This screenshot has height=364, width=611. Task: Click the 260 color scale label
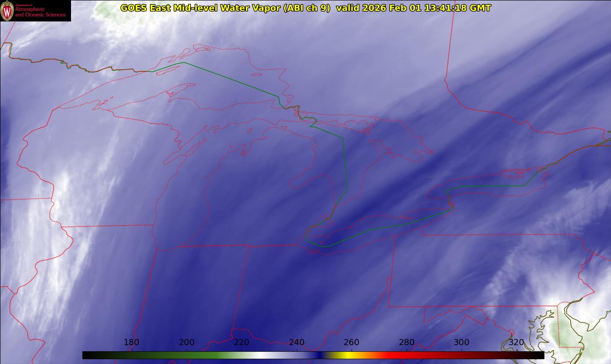click(352, 343)
